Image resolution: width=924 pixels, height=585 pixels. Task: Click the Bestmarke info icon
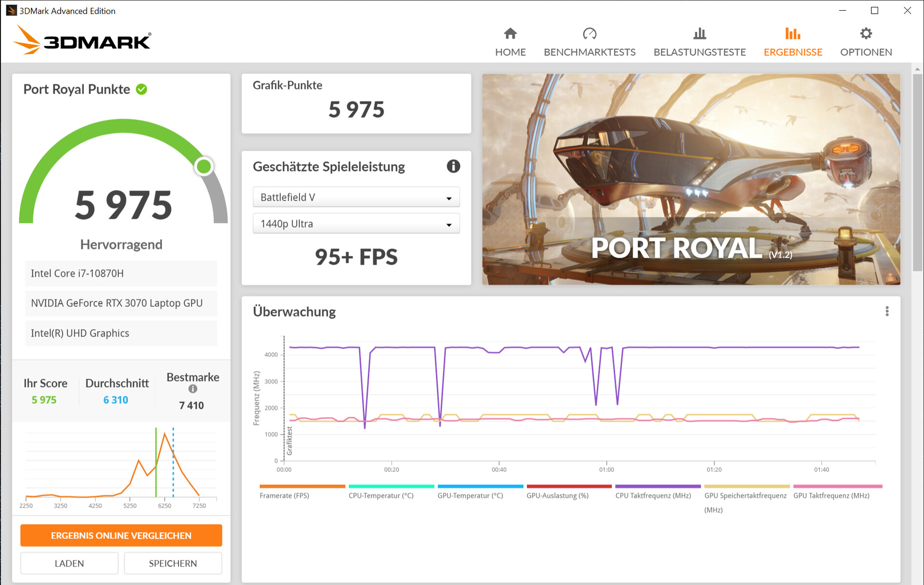(193, 389)
